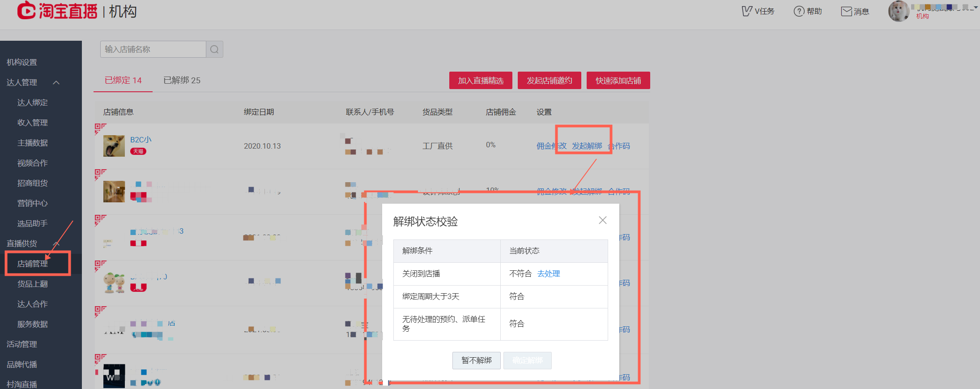Viewport: 980px width, 389px height.
Task: Switch to the 已绑定 14 tab
Action: [123, 80]
